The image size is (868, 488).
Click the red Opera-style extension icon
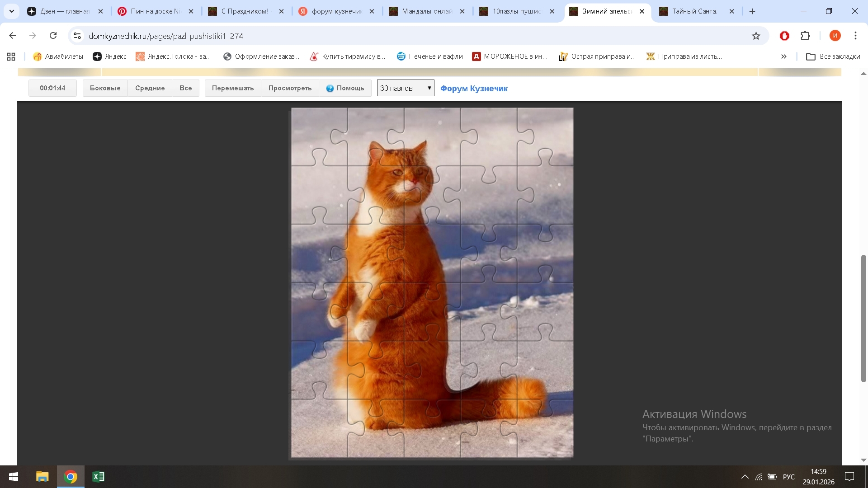(784, 36)
